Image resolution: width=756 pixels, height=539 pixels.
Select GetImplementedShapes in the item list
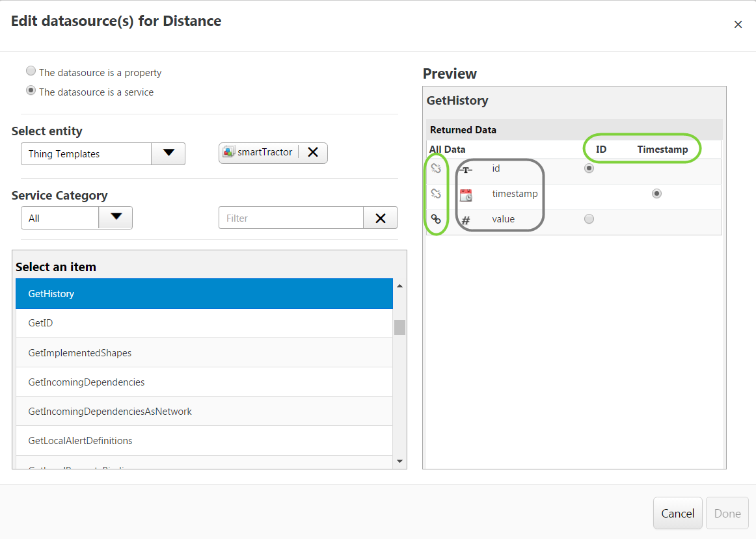click(204, 352)
